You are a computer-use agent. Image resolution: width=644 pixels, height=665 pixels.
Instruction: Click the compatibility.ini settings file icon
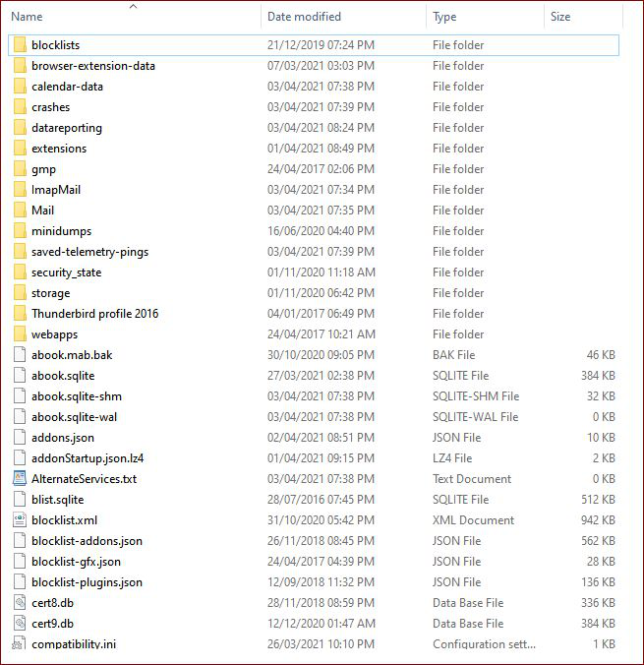click(20, 643)
